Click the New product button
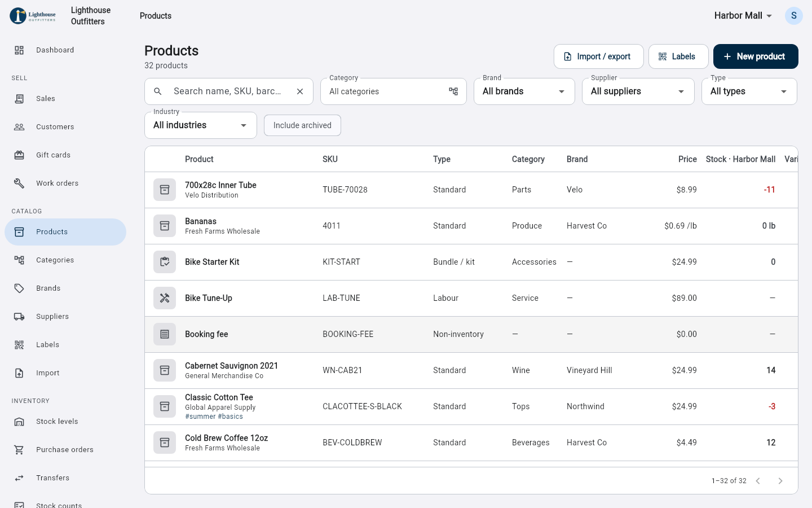This screenshot has height=508, width=812. [756, 56]
